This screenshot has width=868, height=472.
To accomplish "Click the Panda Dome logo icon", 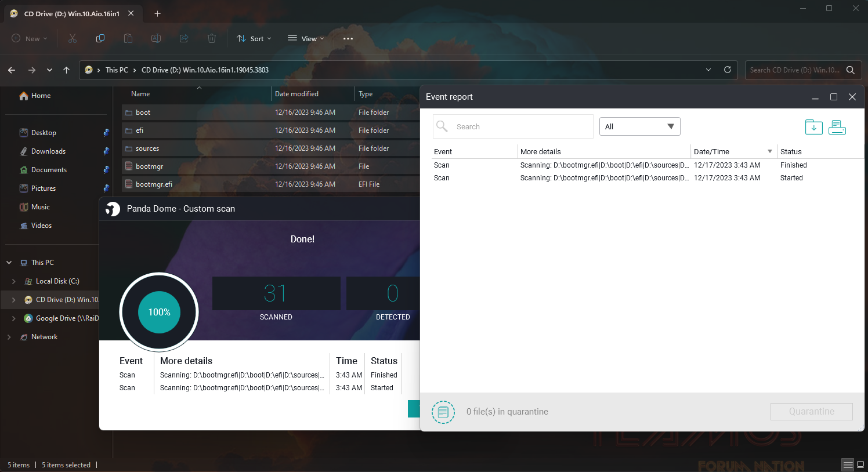I will click(113, 209).
